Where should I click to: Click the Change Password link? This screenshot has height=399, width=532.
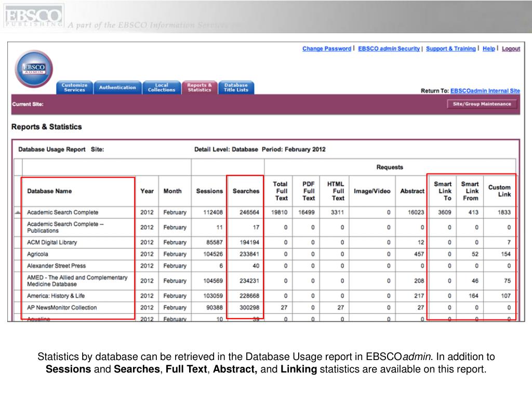coord(327,48)
